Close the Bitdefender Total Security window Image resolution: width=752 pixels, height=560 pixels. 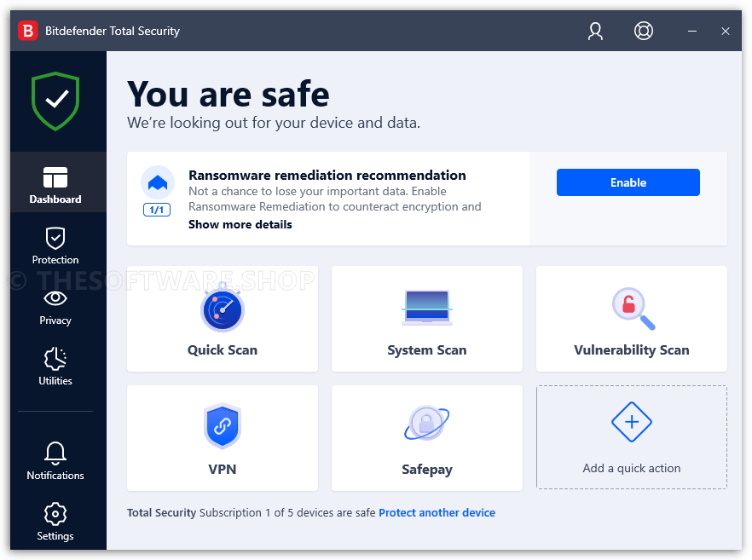click(x=725, y=32)
